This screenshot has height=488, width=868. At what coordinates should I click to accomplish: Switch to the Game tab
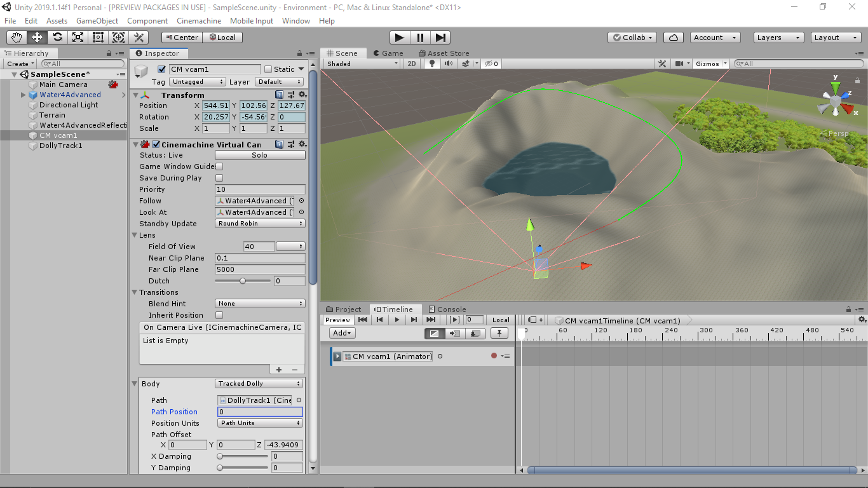[388, 53]
